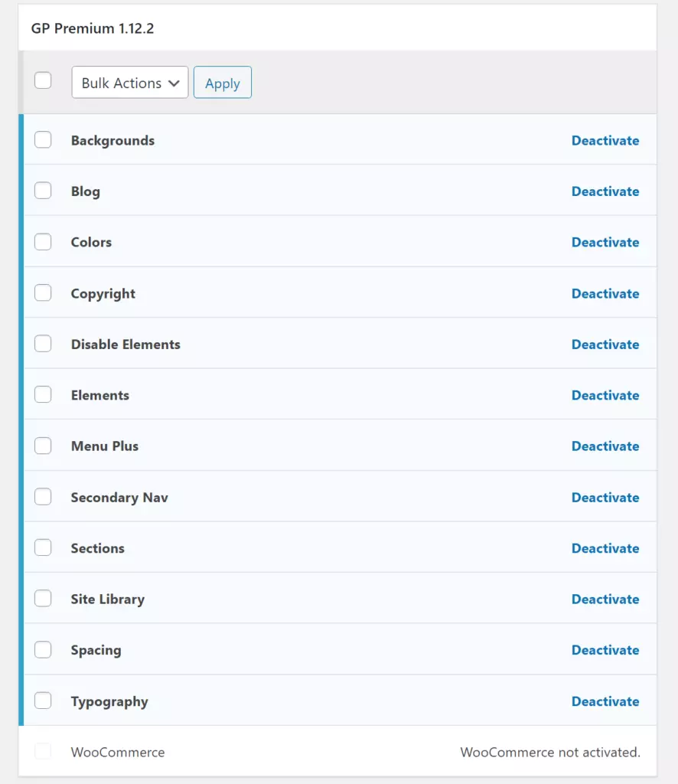Tick the Typography checkbox

43,701
